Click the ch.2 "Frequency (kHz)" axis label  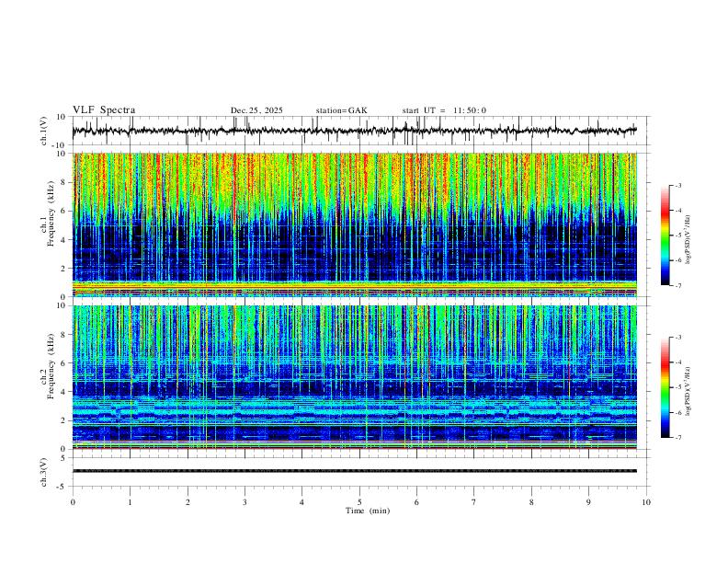(x=51, y=366)
